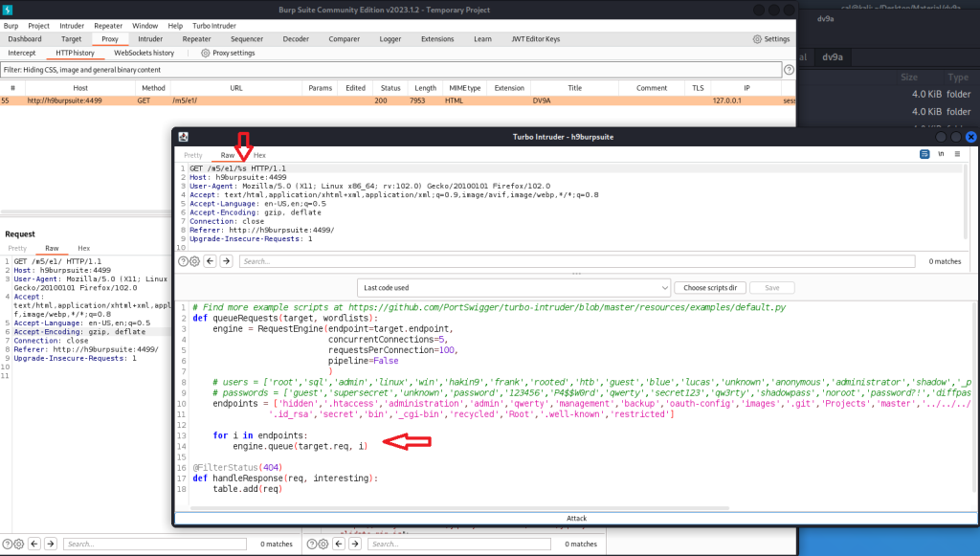The image size is (980, 556).
Task: Sort history by Host column header
Action: 80,88
